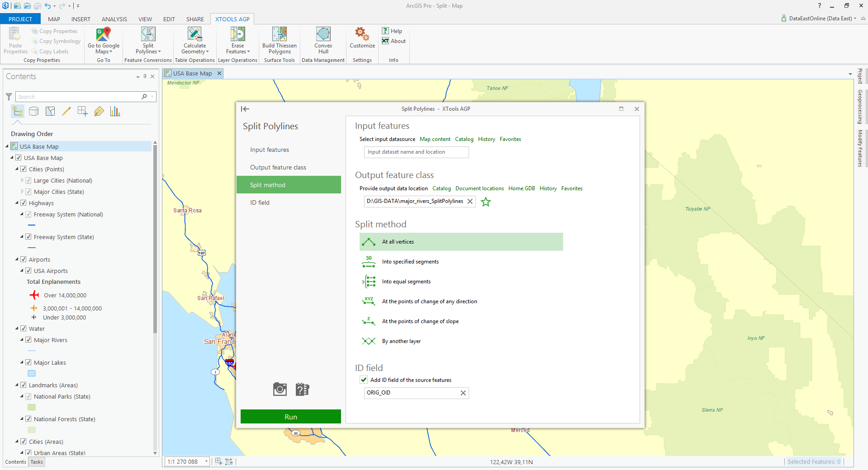Click Major Lakes blue symbol swatch
The width and height of the screenshot is (868, 470).
[x=32, y=374]
